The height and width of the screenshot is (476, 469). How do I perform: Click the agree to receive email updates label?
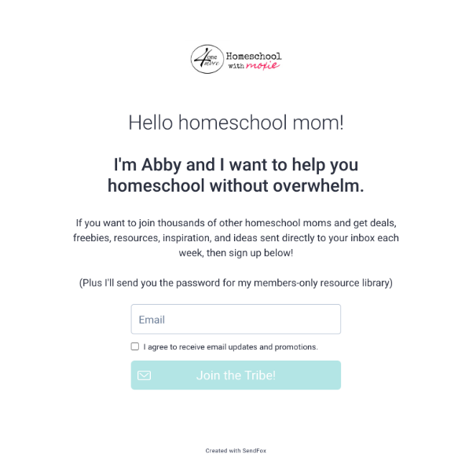pyautogui.click(x=231, y=347)
